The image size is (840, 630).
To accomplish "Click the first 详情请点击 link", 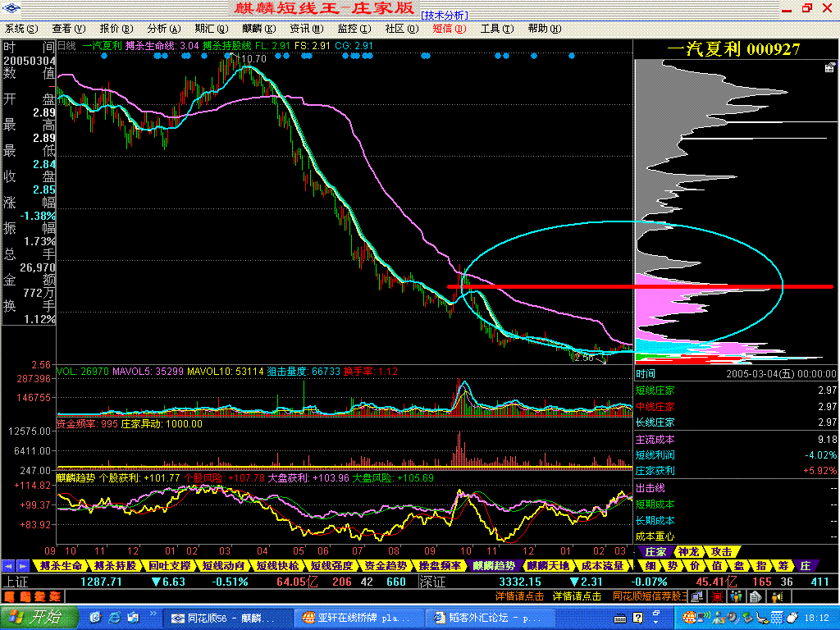I will click(519, 596).
